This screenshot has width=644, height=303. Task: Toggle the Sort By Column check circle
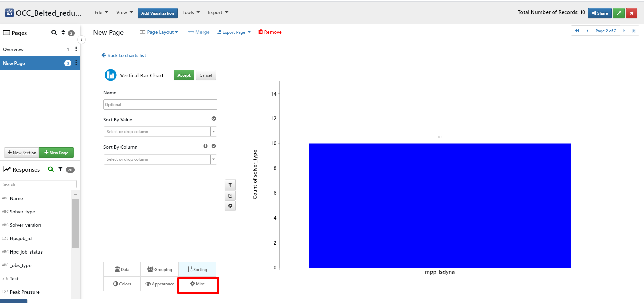(214, 146)
